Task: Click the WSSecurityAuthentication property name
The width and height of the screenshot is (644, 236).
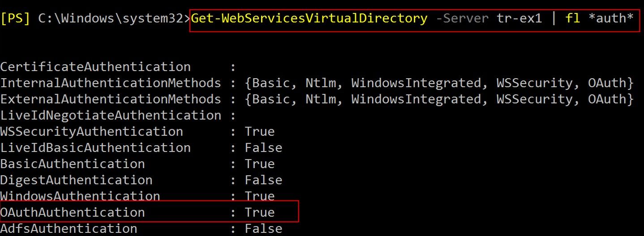Action: 91,131
